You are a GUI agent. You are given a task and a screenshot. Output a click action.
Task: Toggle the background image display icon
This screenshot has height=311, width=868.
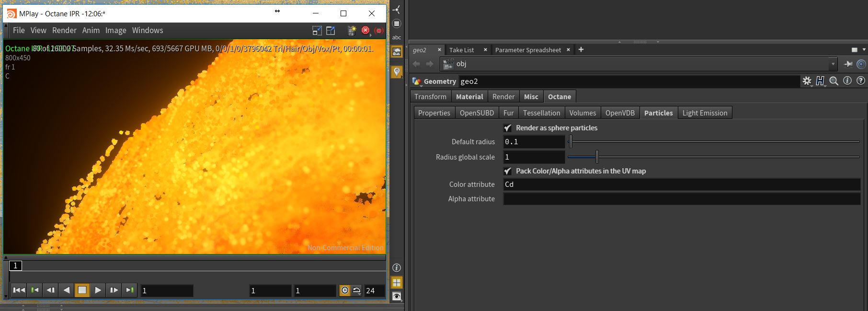pos(397,52)
